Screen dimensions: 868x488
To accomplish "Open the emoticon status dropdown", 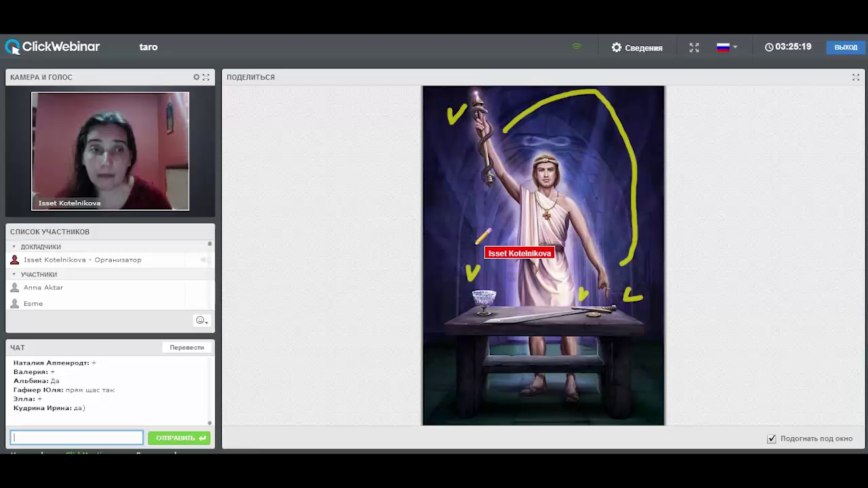I will [201, 321].
